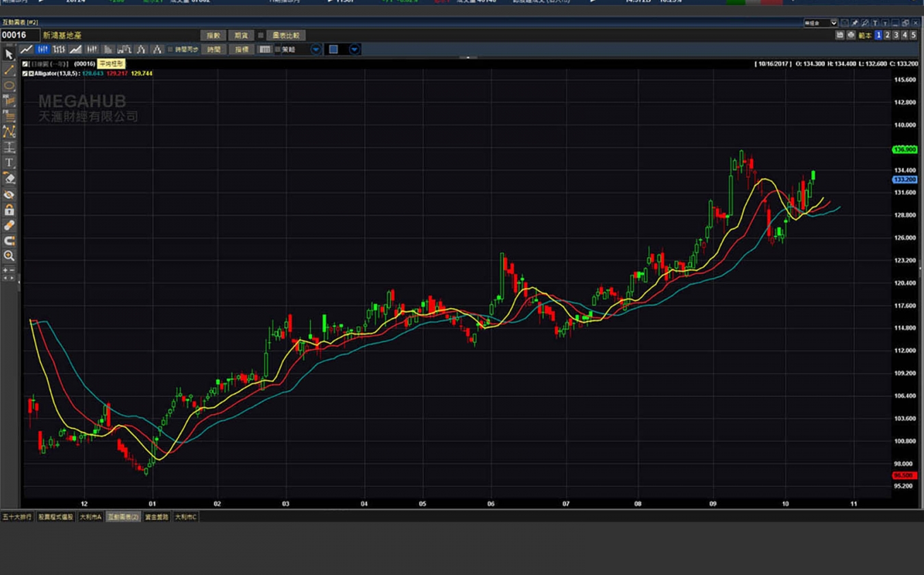The height and width of the screenshot is (575, 924).
Task: Click the small T font size icon
Action: point(885,23)
